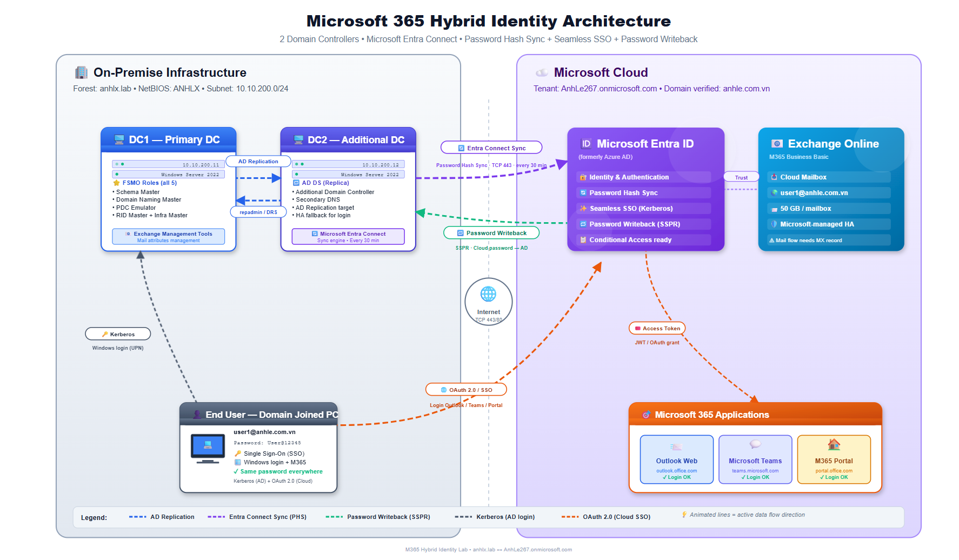Image resolution: width=959 pixels, height=560 pixels.
Task: Click the globe icon in OAuth 2.0 / SSO pill
Action: click(444, 390)
